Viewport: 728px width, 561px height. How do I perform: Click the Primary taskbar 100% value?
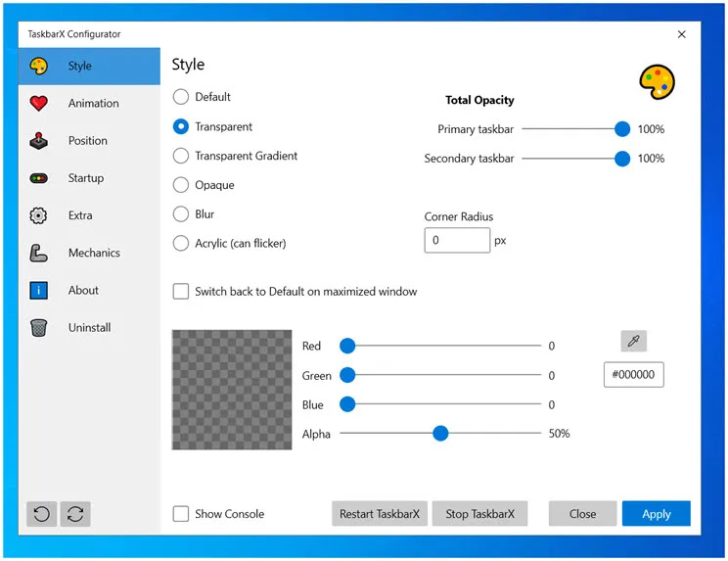coord(651,129)
